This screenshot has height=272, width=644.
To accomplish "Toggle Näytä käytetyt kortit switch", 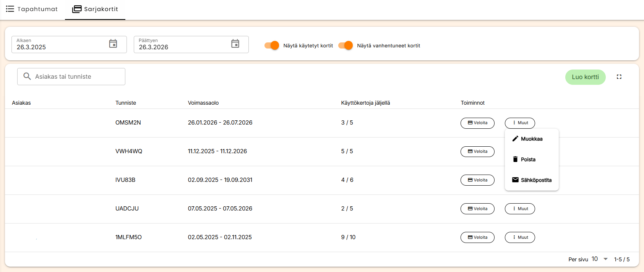I will (272, 45).
